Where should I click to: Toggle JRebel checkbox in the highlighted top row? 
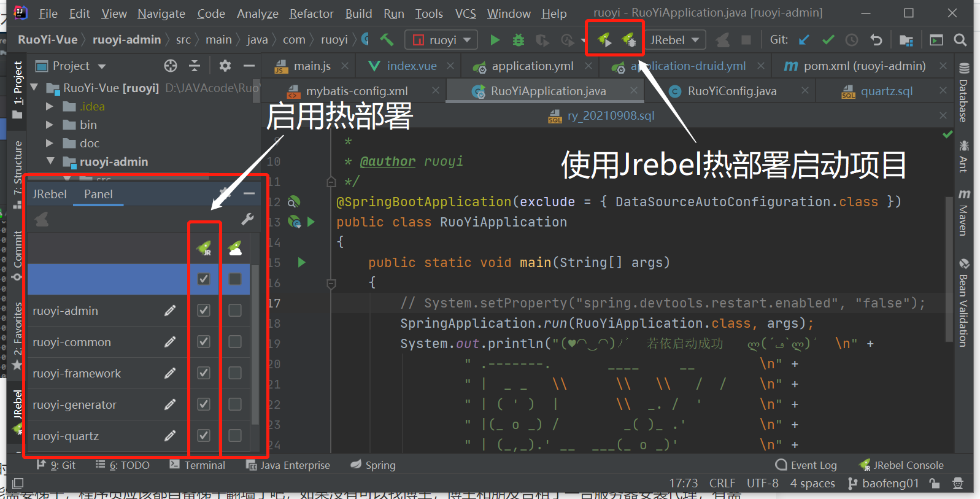pyautogui.click(x=204, y=279)
